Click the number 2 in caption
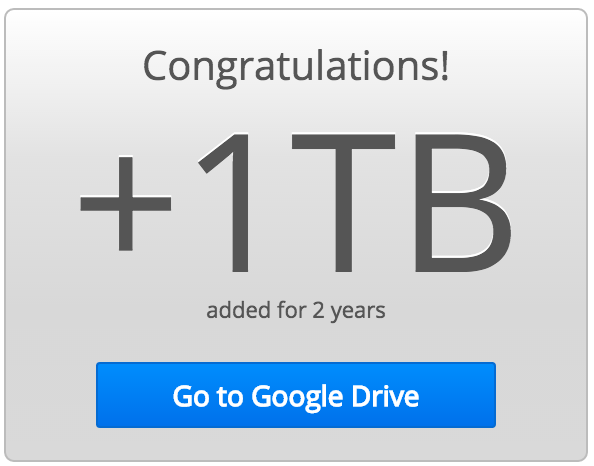This screenshot has width=594, height=466. [x=319, y=310]
